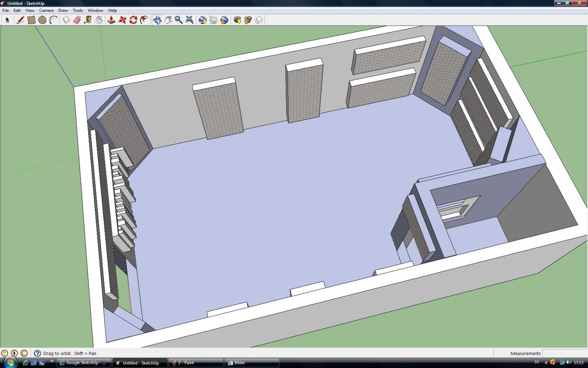Open the Edit menu
Viewport: 588px width, 368px height.
[x=17, y=11]
